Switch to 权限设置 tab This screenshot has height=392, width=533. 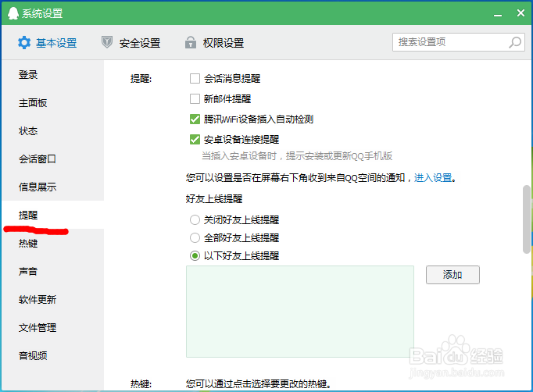(214, 43)
